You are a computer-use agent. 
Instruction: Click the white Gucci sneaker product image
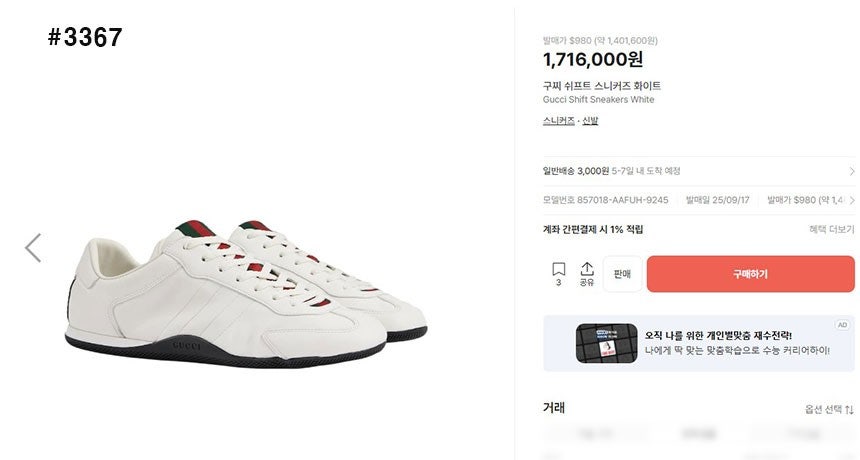(x=246, y=294)
